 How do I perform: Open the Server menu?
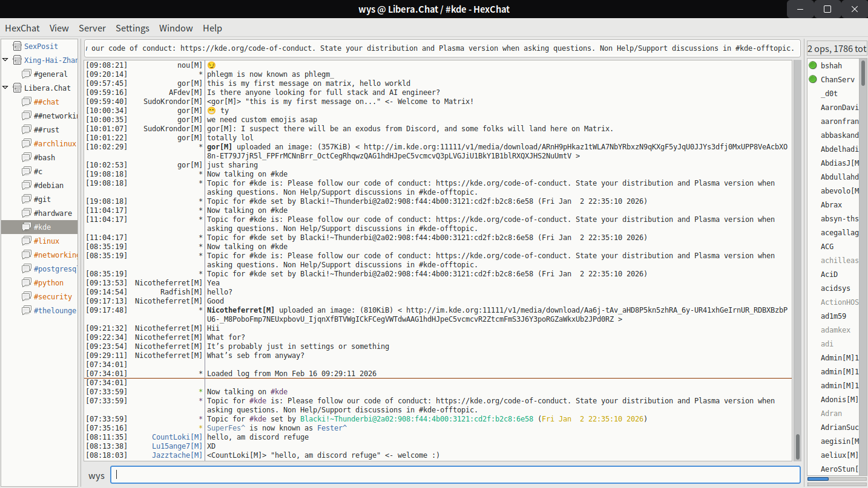point(92,28)
